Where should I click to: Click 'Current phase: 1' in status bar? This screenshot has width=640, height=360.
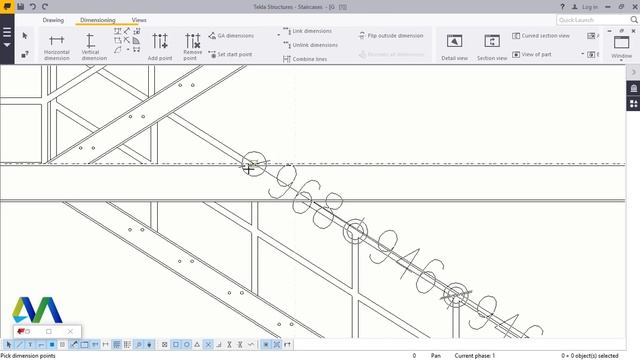point(474,356)
